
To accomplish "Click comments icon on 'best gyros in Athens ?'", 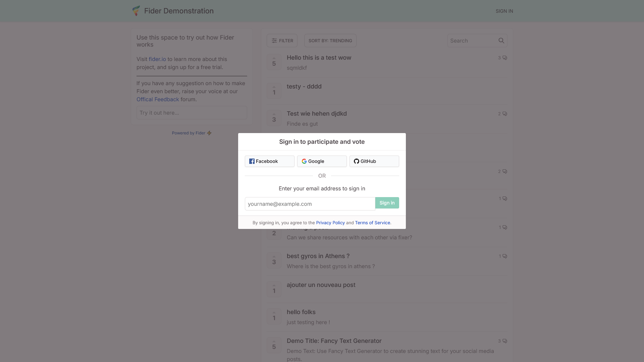I will pyautogui.click(x=504, y=256).
